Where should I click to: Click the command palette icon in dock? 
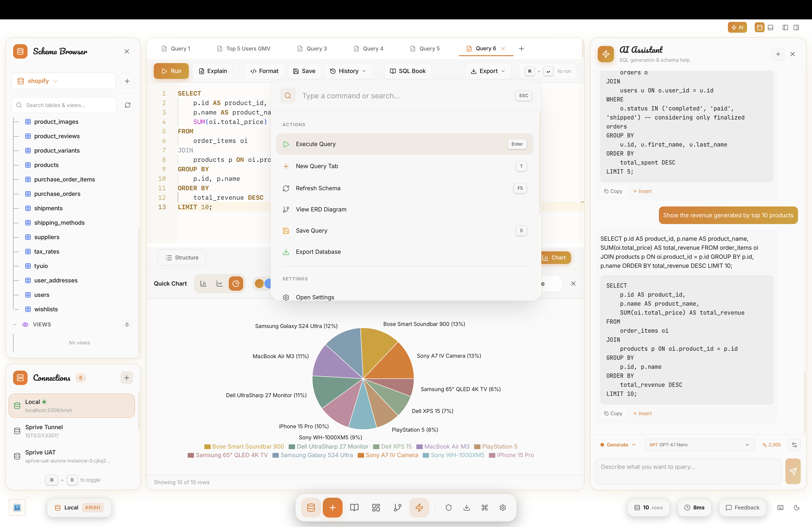point(484,508)
